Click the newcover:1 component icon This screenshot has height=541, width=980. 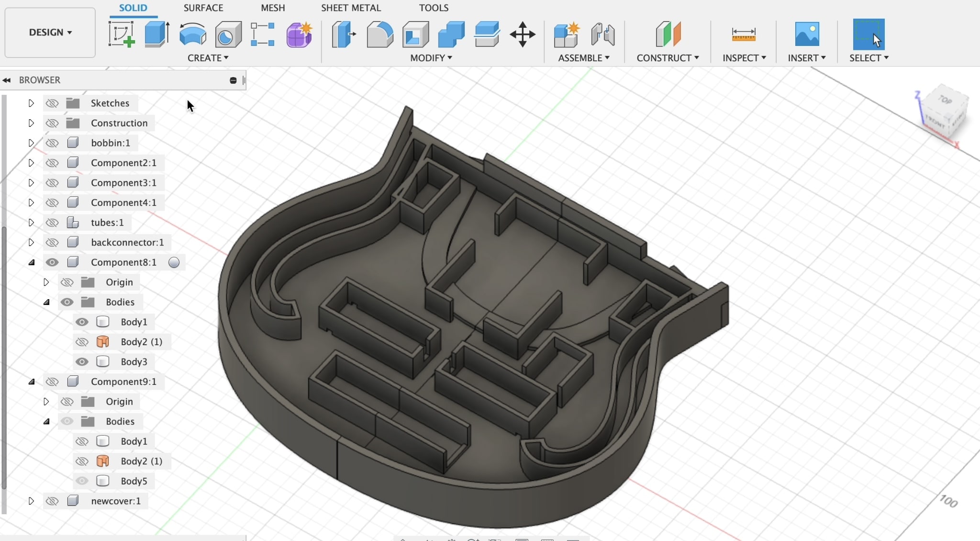click(x=73, y=501)
